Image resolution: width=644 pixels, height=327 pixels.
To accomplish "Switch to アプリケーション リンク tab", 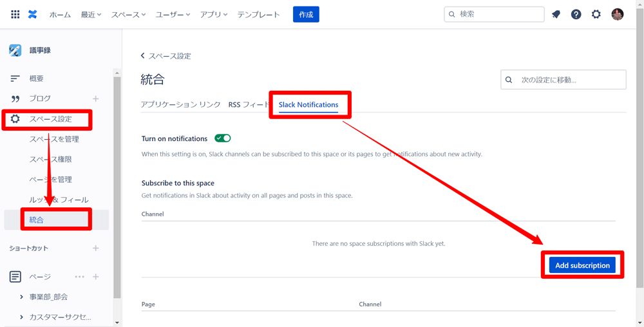I will (181, 105).
